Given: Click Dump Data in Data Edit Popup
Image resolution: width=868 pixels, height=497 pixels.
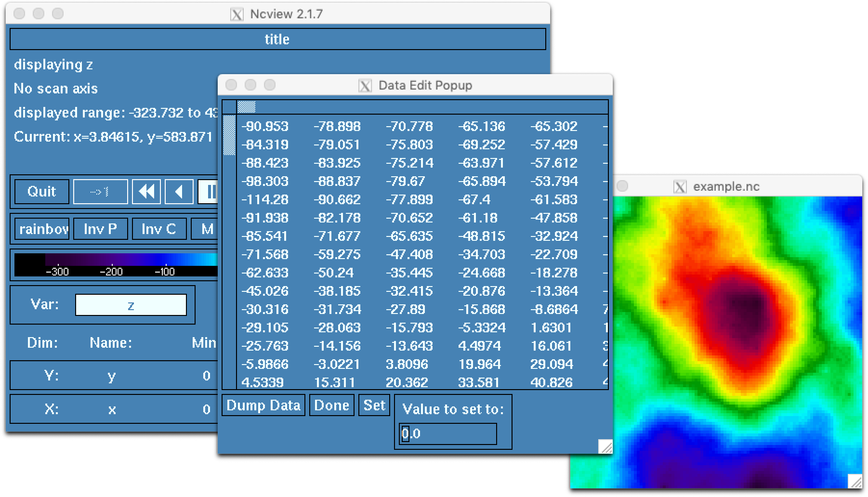Looking at the screenshot, I should click(263, 405).
